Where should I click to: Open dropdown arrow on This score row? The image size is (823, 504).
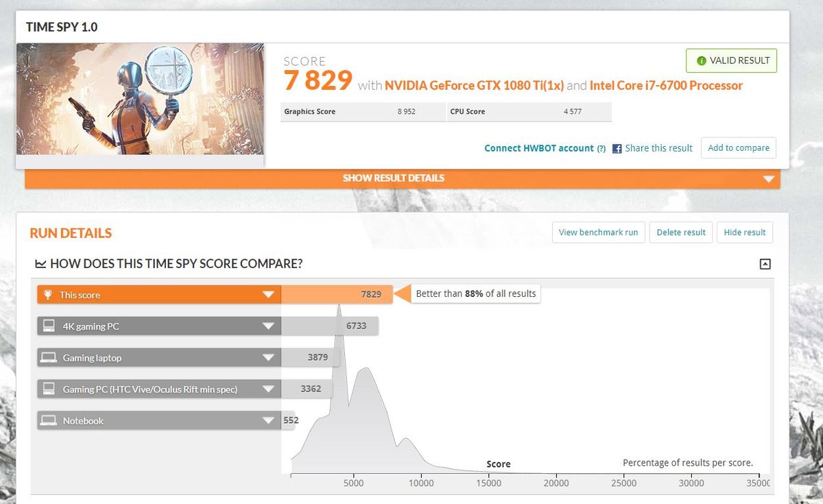click(x=268, y=296)
